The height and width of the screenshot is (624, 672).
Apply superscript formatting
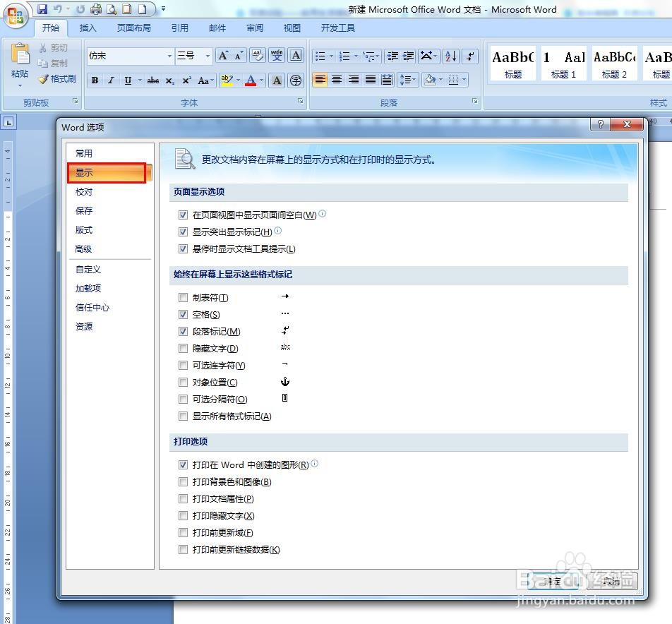(x=186, y=80)
